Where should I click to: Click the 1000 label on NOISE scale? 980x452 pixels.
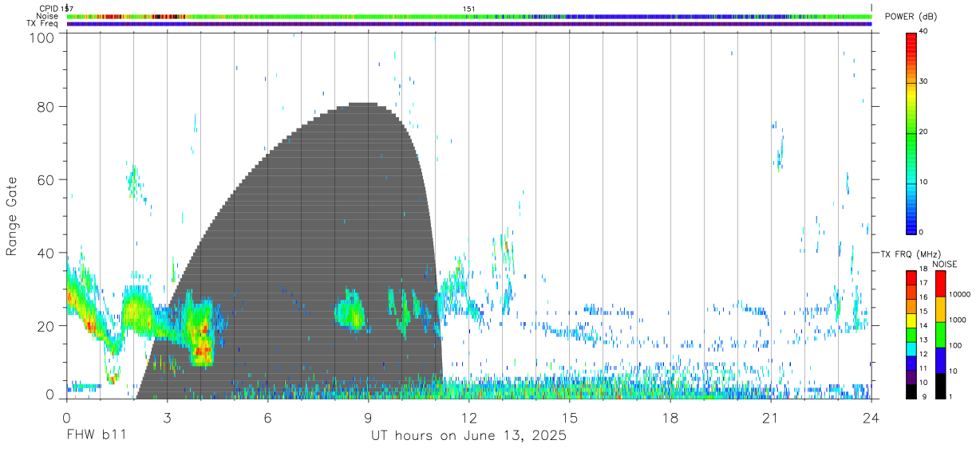tap(958, 320)
